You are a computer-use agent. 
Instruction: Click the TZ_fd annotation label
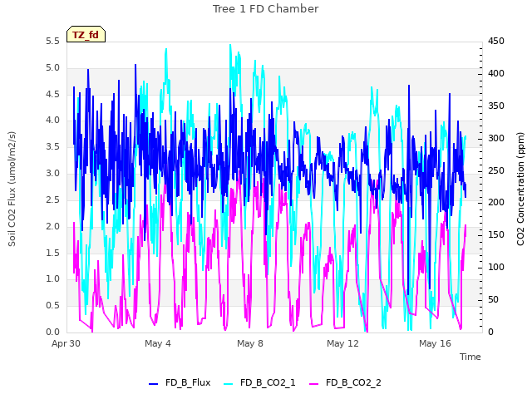click(x=86, y=34)
